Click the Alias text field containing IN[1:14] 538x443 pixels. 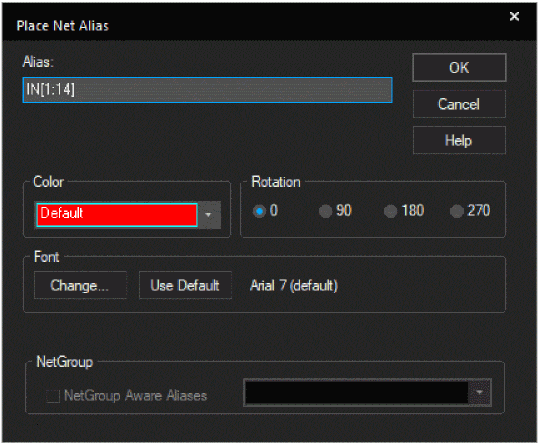coord(207,90)
